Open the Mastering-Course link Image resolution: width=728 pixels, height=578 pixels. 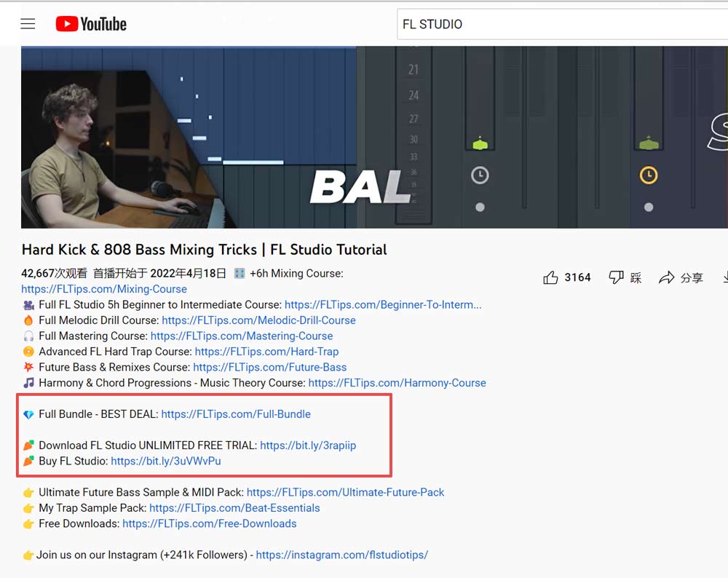[x=242, y=336]
